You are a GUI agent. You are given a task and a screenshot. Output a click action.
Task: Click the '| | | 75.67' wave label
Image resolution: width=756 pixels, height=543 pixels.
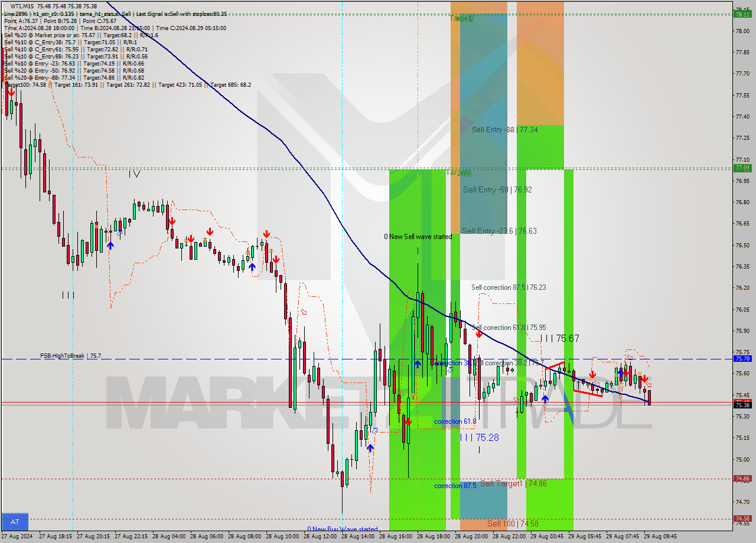pos(560,338)
